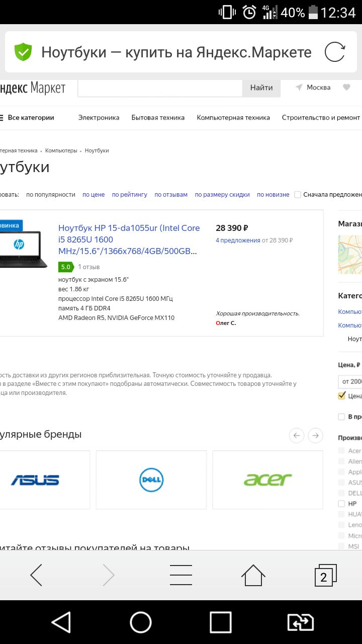The height and width of the screenshot is (644, 362).
Task: Focus the Market search input field
Action: click(160, 88)
